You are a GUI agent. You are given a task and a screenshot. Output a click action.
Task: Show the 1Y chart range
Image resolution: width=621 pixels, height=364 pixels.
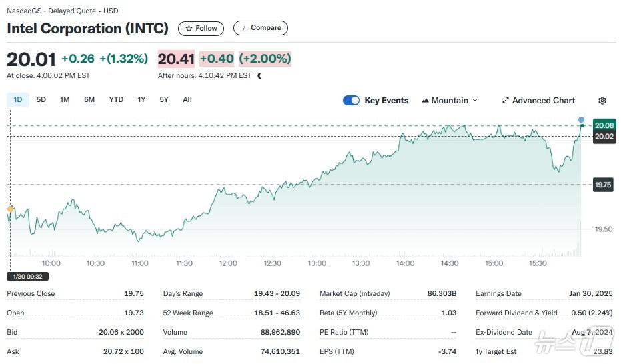[x=141, y=100]
